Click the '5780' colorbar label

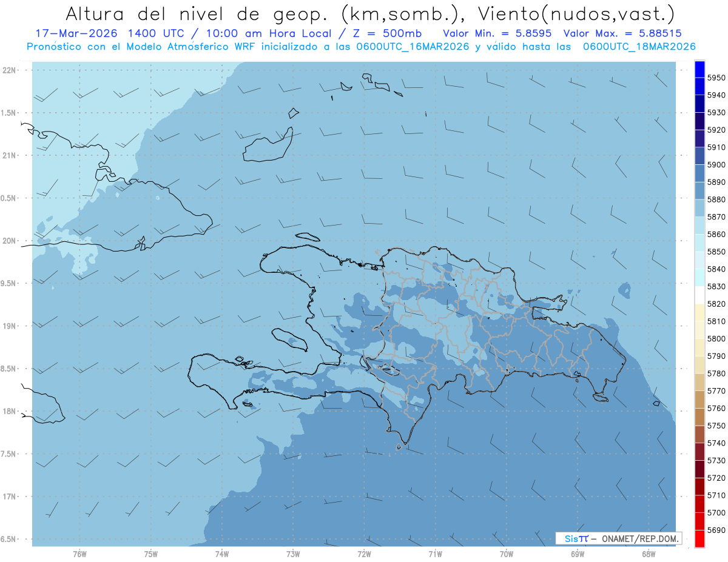716,373
